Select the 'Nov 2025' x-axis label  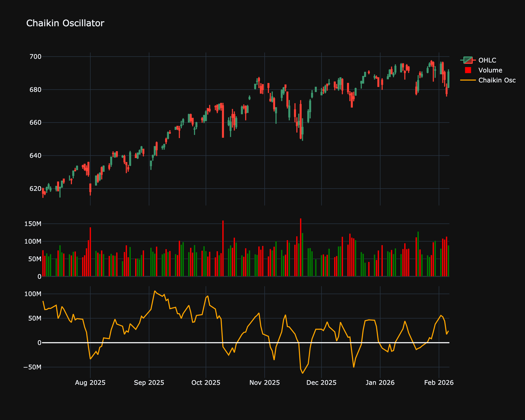tap(265, 383)
